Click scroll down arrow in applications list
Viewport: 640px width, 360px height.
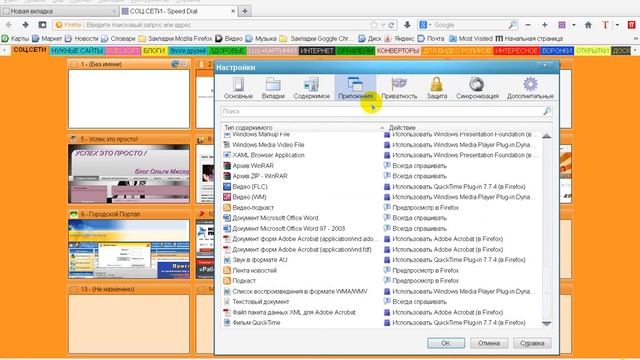pos(547,323)
